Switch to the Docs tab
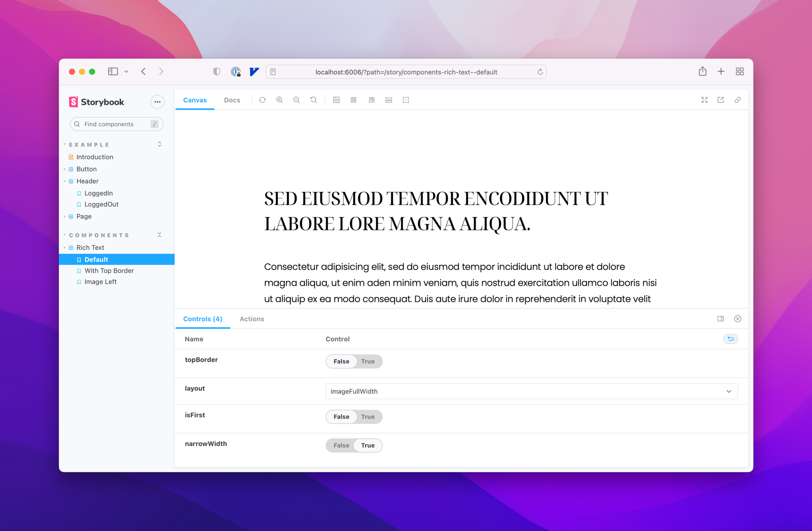This screenshot has height=531, width=812. (x=232, y=100)
